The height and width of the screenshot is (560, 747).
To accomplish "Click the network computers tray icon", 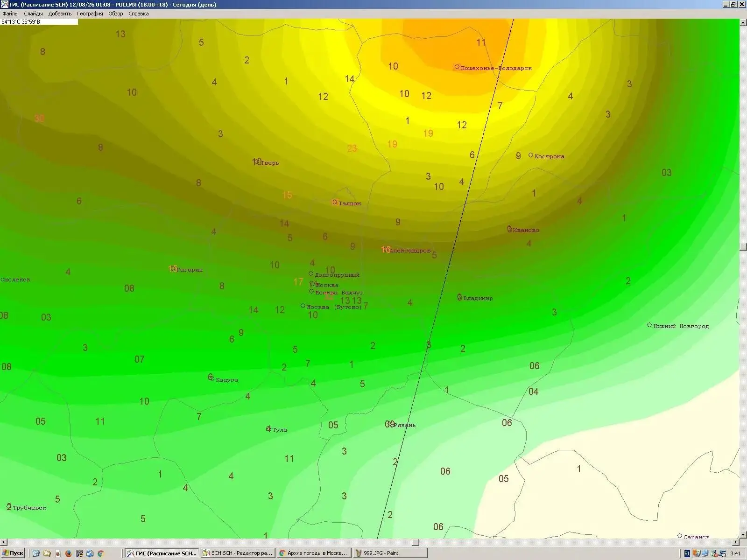I will pyautogui.click(x=705, y=553).
